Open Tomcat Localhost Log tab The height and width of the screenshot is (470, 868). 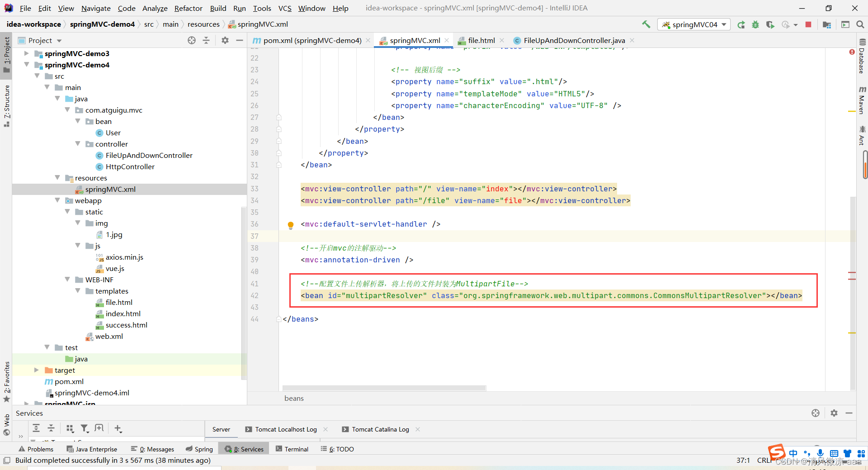286,429
